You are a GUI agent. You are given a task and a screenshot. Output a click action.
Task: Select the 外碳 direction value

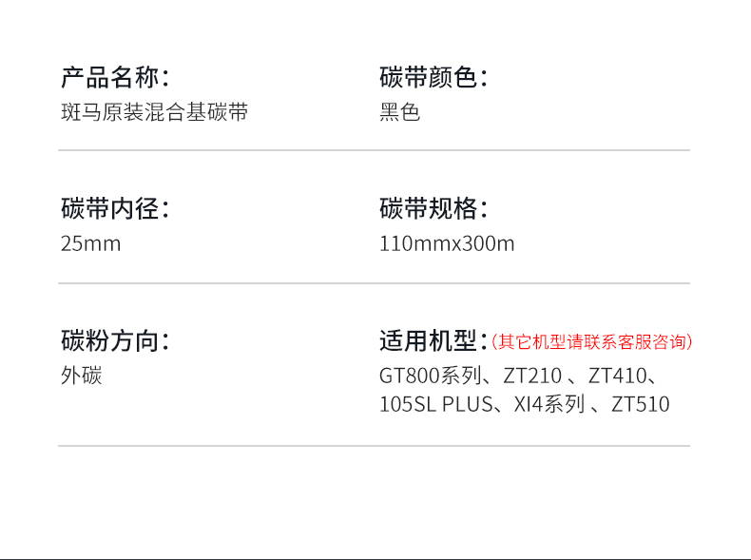[82, 376]
